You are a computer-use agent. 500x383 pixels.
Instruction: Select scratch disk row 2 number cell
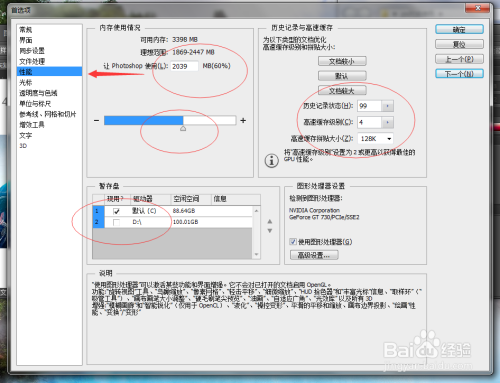point(98,222)
